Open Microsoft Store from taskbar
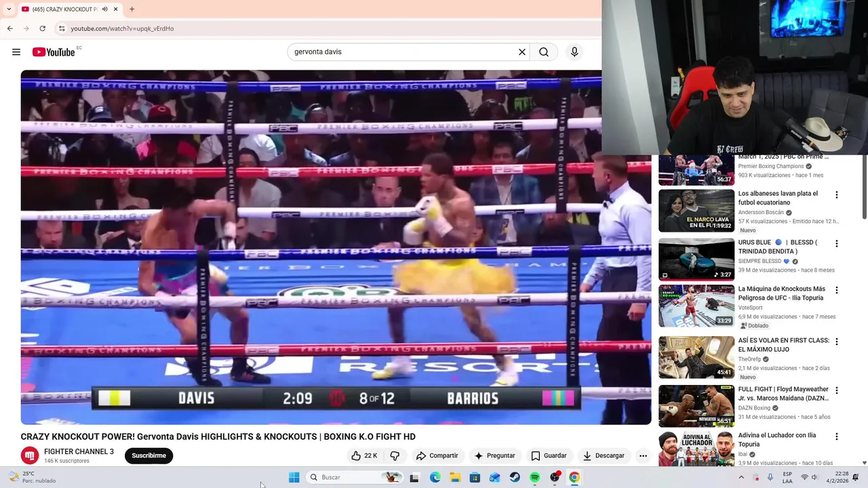Viewport: 868px width, 488px height. point(475,477)
